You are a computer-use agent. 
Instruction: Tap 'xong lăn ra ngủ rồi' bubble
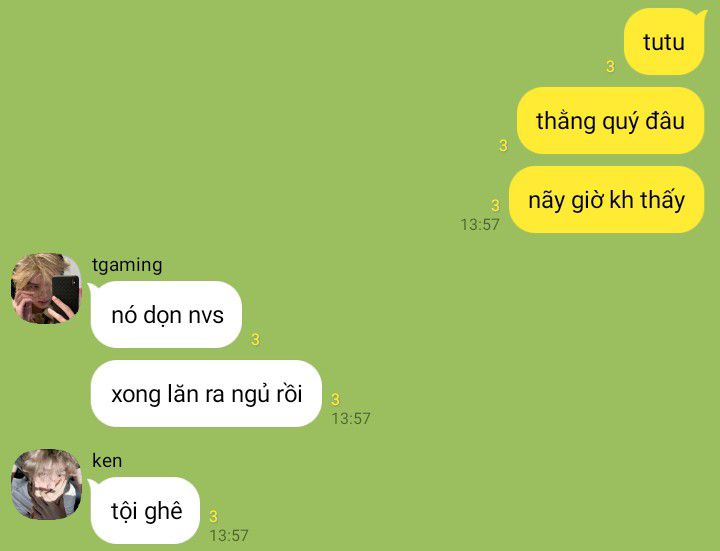(x=206, y=394)
